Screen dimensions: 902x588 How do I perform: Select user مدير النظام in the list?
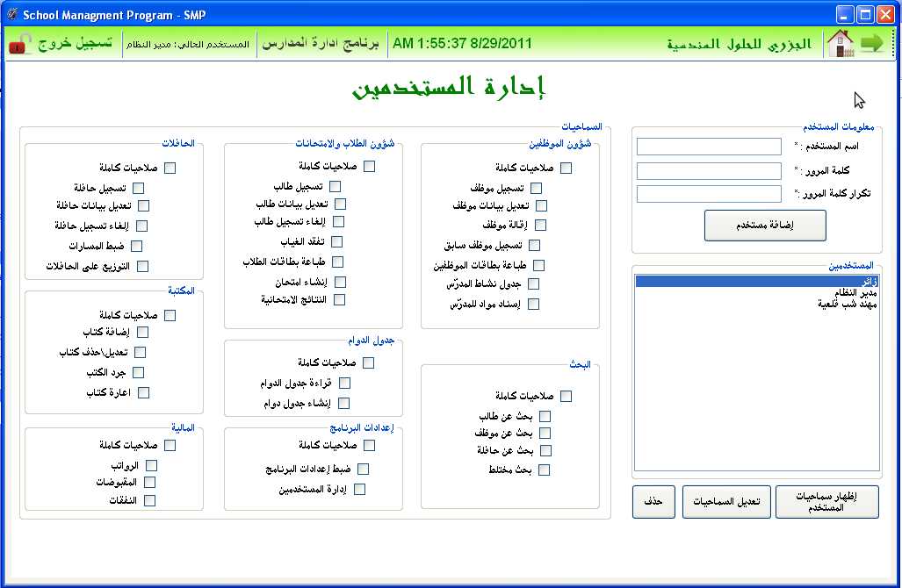click(757, 292)
